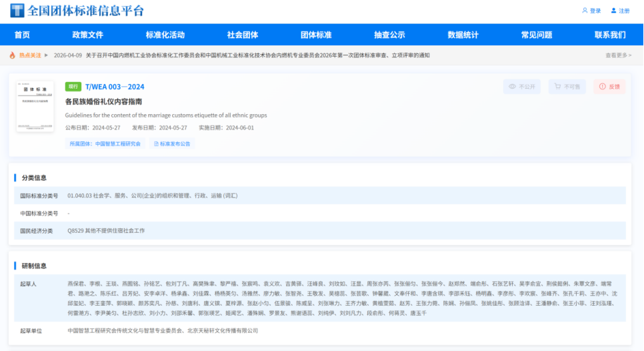Navigate to 联系我们 page
The width and height of the screenshot is (644, 351).
click(x=609, y=35)
